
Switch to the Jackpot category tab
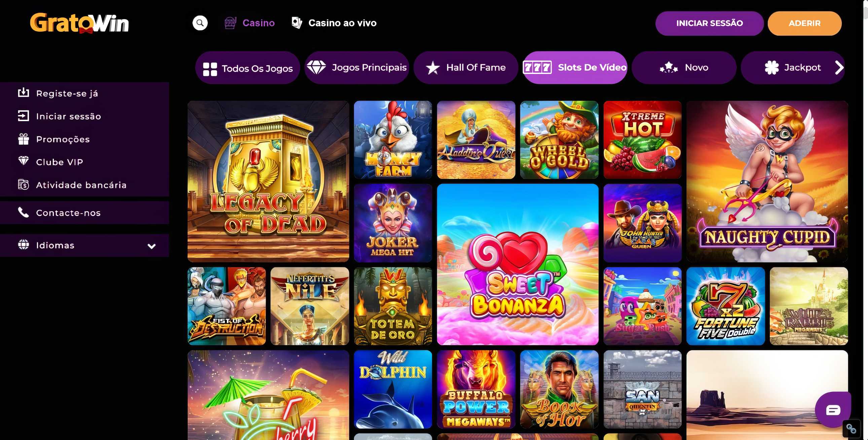click(793, 67)
